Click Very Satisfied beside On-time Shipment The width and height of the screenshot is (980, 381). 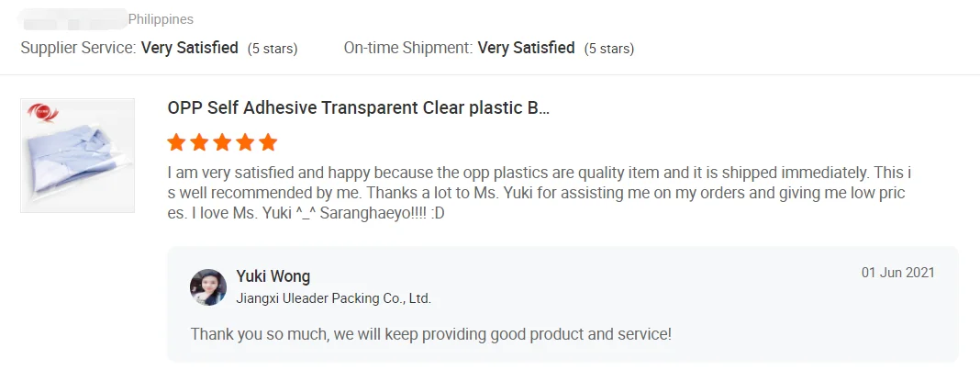point(526,47)
